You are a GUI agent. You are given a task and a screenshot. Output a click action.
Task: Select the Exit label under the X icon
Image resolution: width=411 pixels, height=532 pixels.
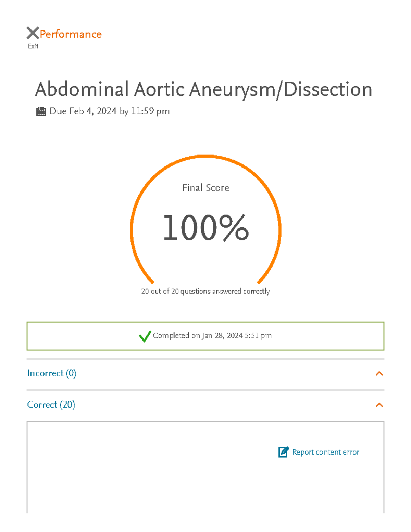click(x=33, y=46)
